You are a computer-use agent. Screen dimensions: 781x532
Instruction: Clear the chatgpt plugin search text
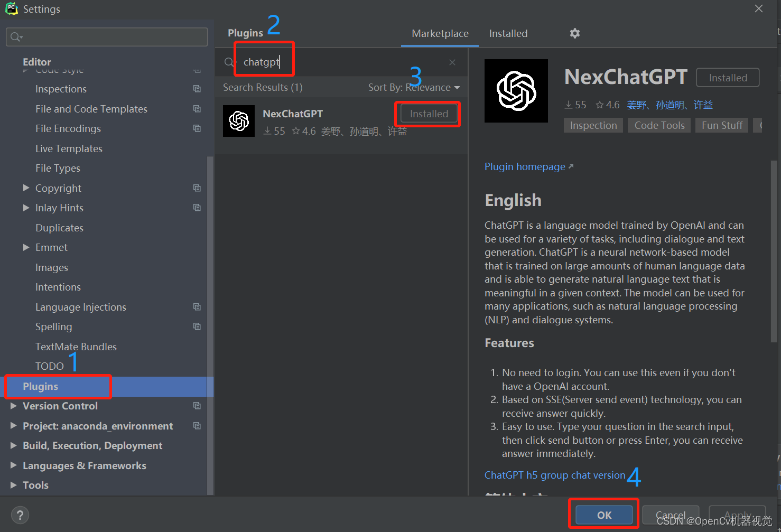pyautogui.click(x=452, y=62)
